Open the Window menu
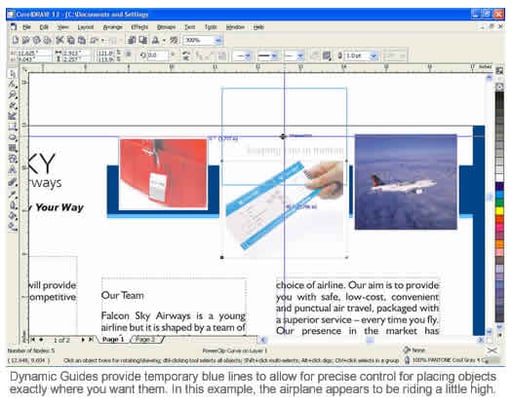Image resolution: width=512 pixels, height=403 pixels. (x=235, y=27)
